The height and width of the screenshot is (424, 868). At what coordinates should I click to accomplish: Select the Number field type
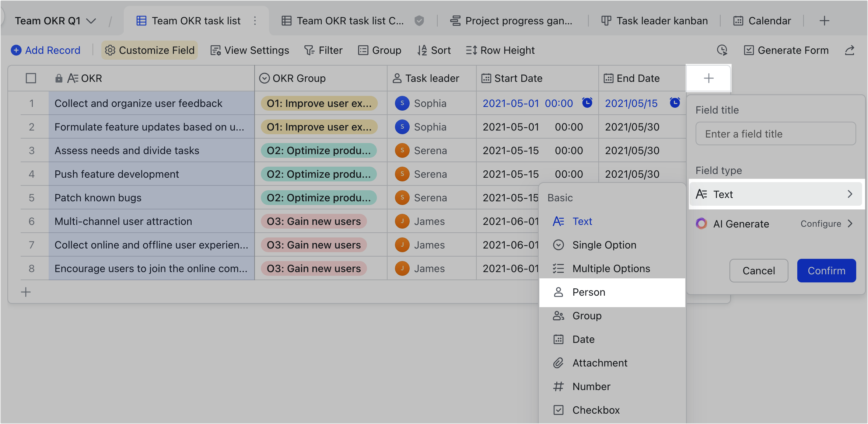[612, 386]
